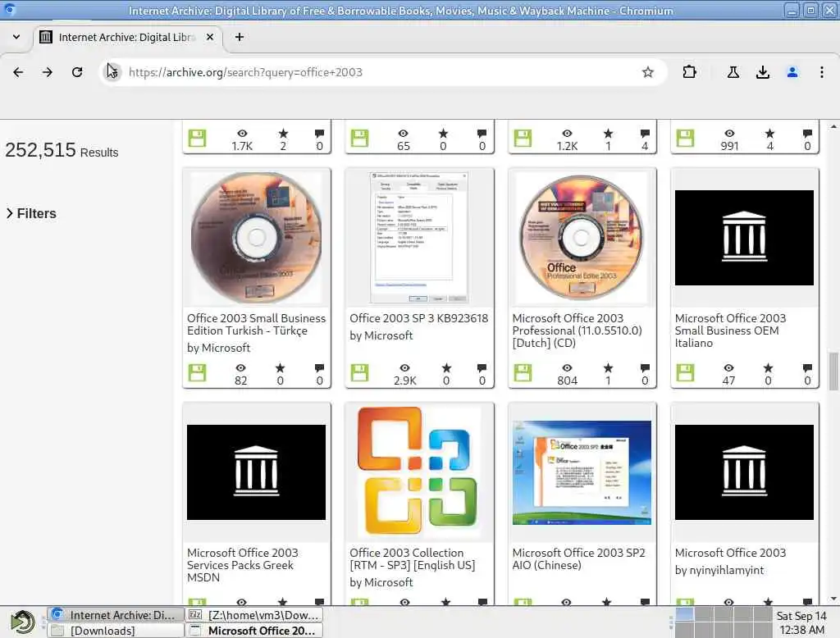Click the views eye icon showing 82
The height and width of the screenshot is (638, 840).
point(241,367)
